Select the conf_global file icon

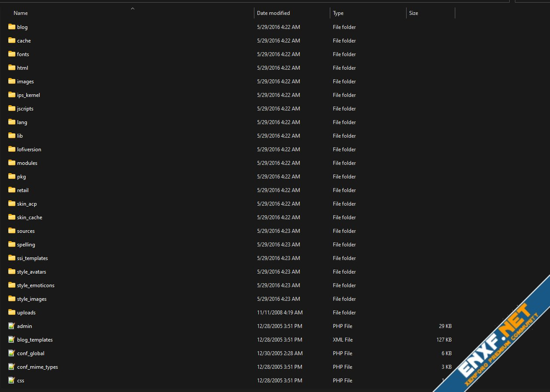[12, 353]
